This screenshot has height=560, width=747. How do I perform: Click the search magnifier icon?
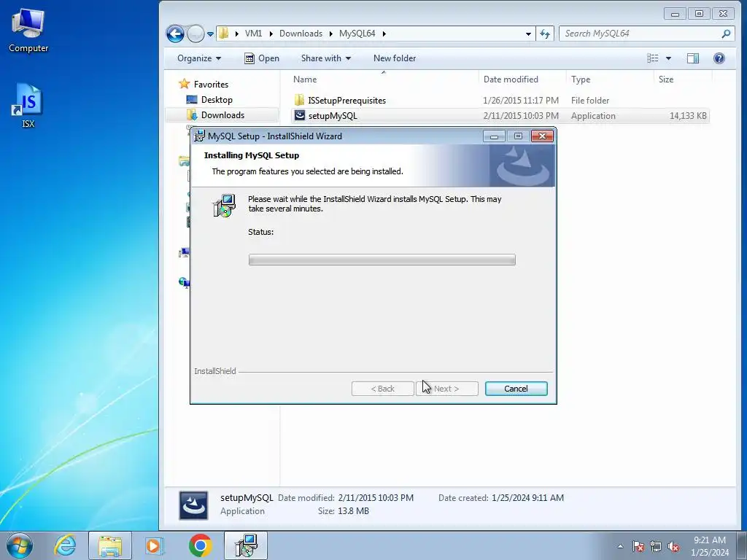(x=726, y=34)
